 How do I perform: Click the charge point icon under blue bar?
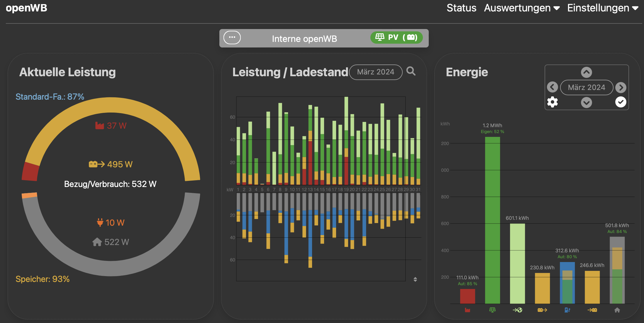point(567,310)
